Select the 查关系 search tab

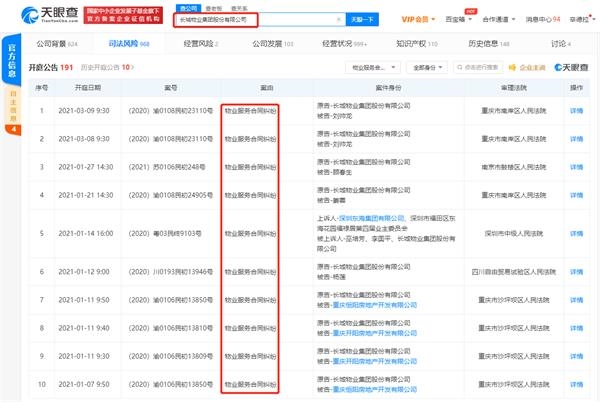tap(239, 8)
